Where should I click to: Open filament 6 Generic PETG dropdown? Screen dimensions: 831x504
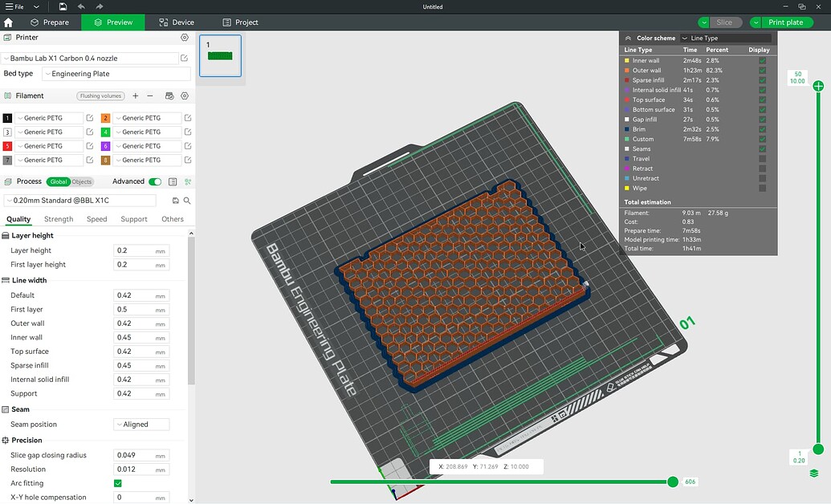(147, 146)
